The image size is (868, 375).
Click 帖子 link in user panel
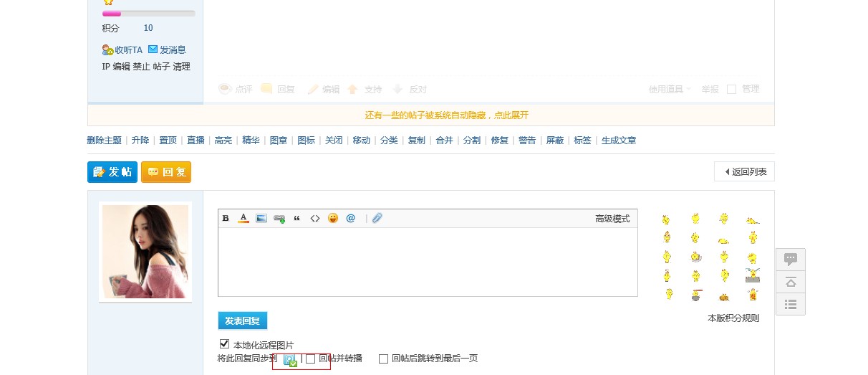161,67
